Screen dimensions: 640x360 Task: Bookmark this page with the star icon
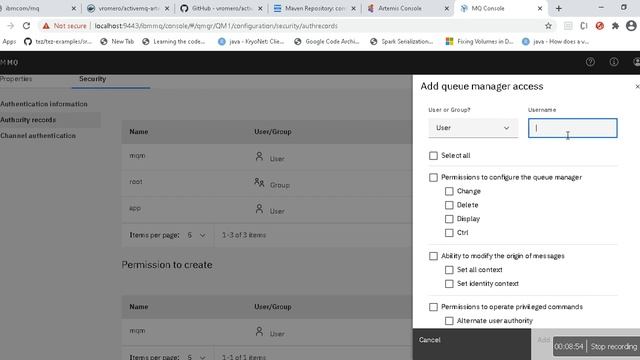548,26
